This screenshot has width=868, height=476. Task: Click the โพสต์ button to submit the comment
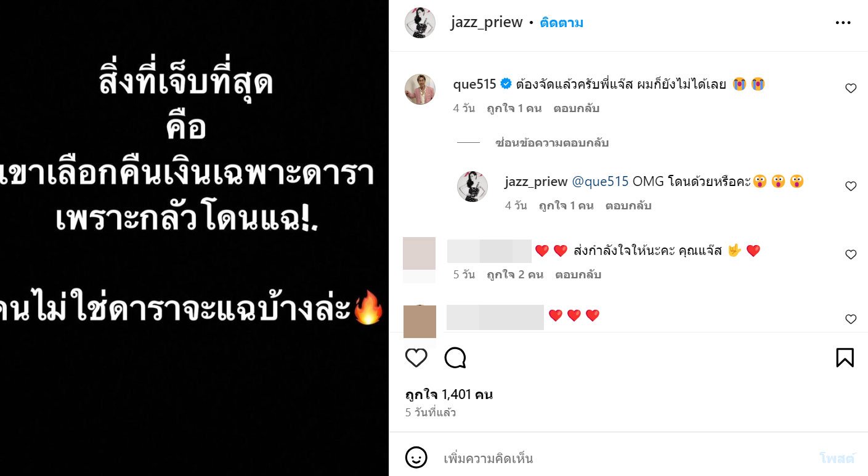click(x=837, y=458)
